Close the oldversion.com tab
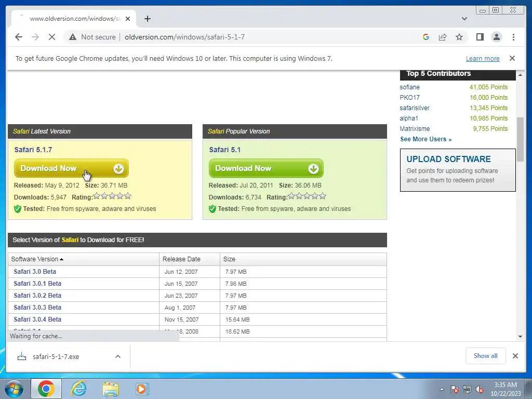This screenshot has height=399, width=532. click(128, 19)
